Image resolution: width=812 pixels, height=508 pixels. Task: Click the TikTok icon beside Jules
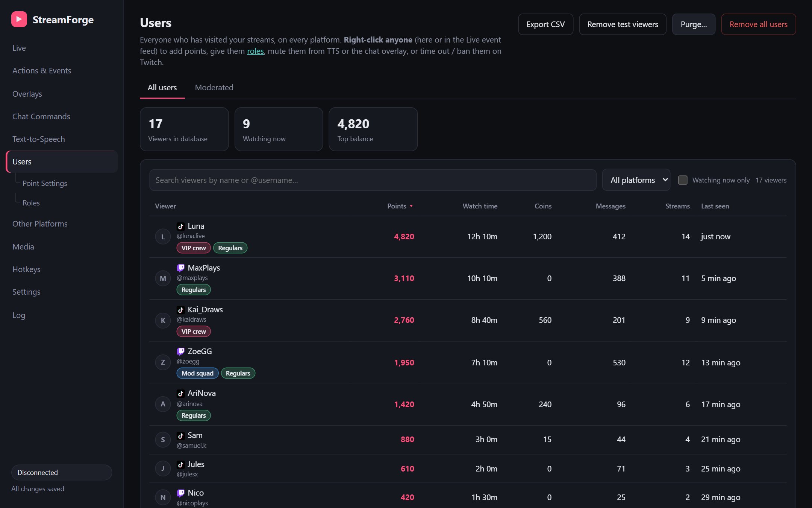tap(180, 464)
